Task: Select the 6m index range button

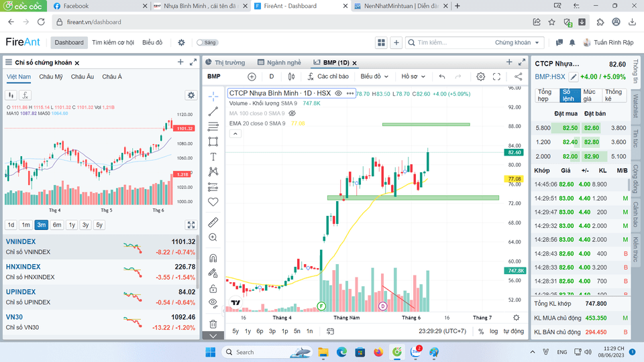Action: pyautogui.click(x=56, y=225)
